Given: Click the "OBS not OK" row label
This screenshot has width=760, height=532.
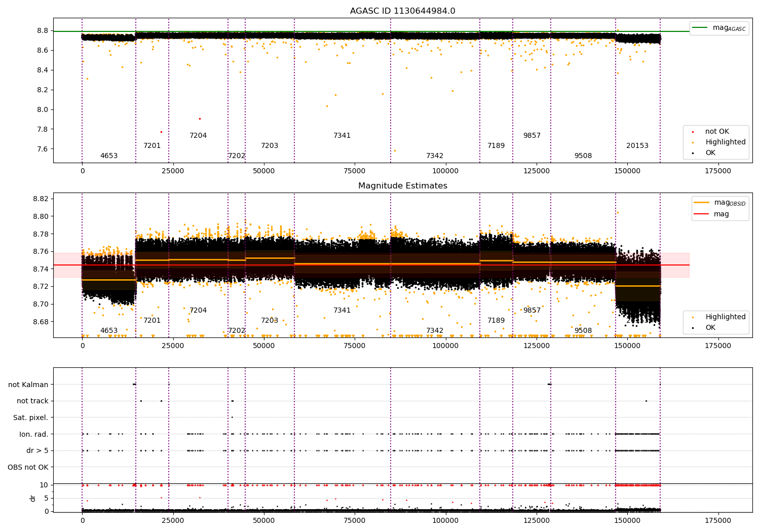Looking at the screenshot, I should tap(28, 467).
